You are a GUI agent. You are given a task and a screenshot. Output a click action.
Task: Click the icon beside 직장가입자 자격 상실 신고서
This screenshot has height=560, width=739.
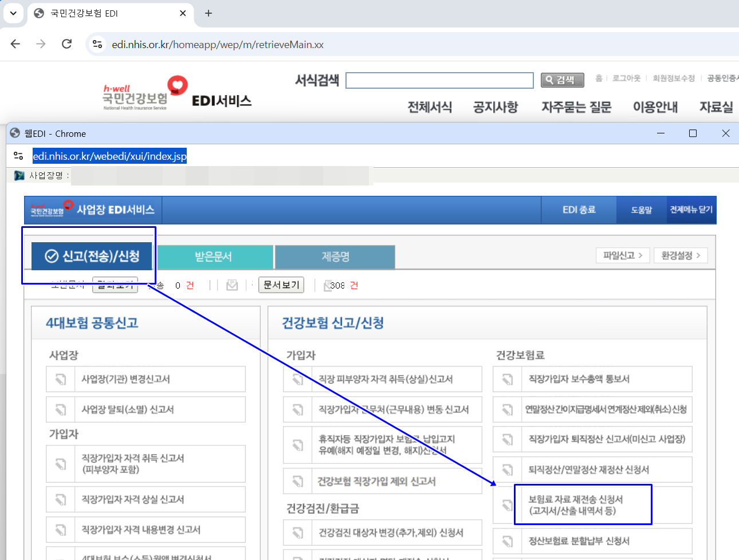pos(60,499)
